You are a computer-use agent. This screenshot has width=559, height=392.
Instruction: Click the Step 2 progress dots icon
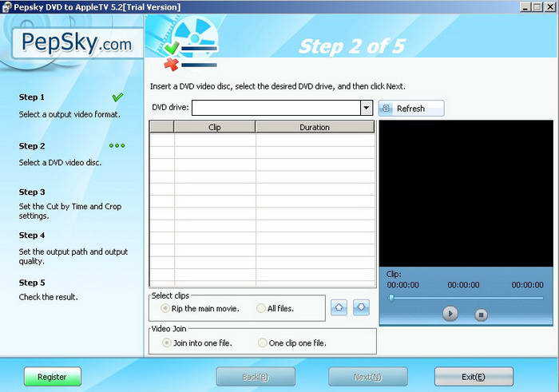tap(117, 145)
